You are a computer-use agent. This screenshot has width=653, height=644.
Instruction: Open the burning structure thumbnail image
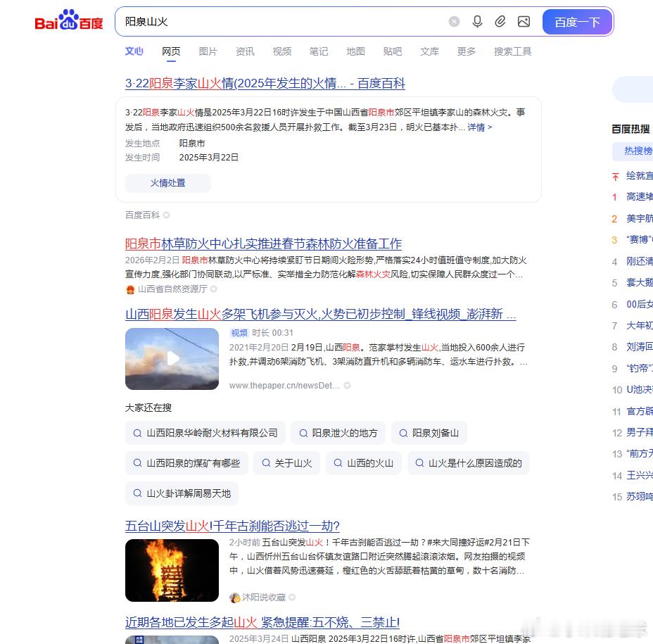(172, 570)
